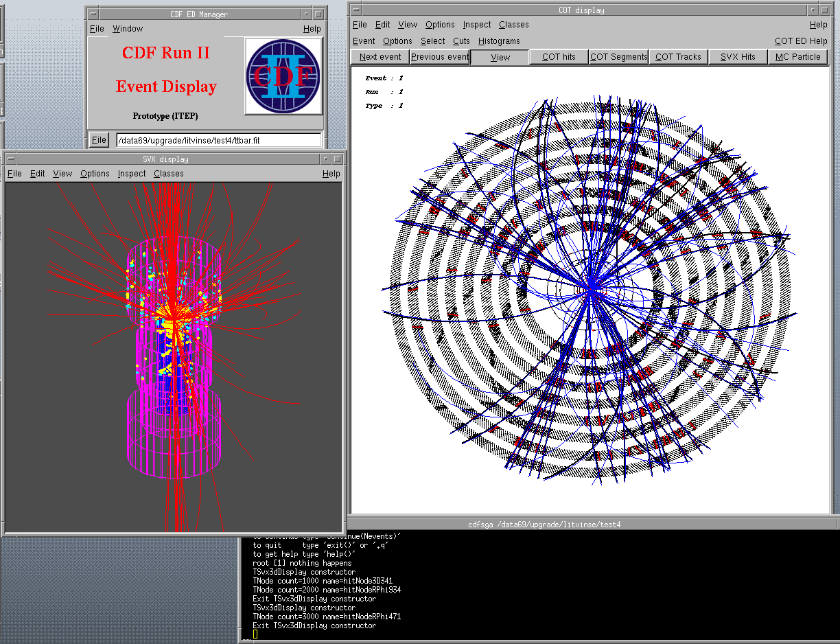The height and width of the screenshot is (644, 840).
Task: Click the SVX Hits button
Action: (738, 57)
